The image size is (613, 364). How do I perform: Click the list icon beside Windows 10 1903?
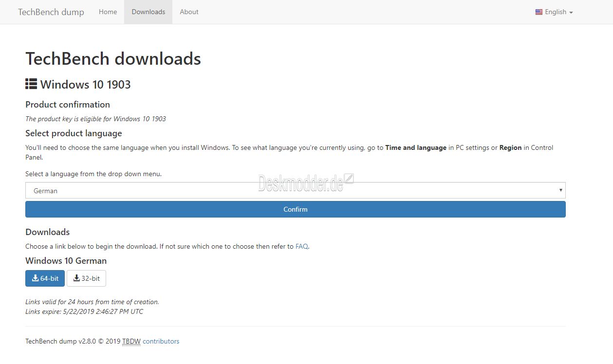pos(31,84)
